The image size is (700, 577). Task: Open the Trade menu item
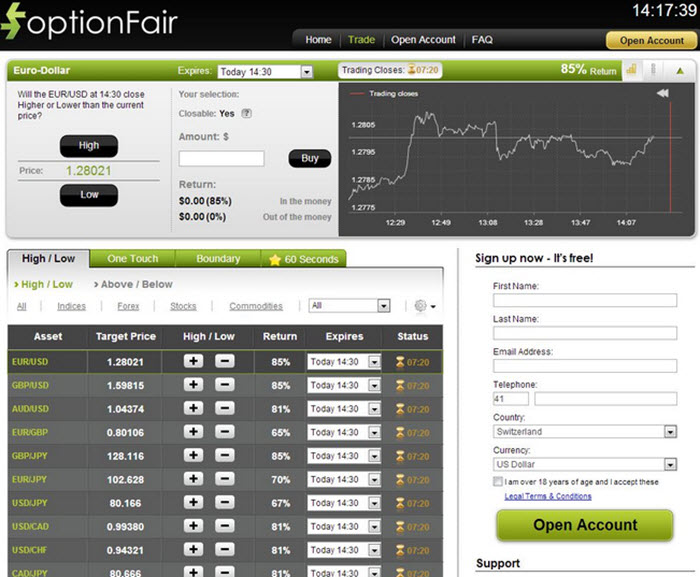(361, 40)
